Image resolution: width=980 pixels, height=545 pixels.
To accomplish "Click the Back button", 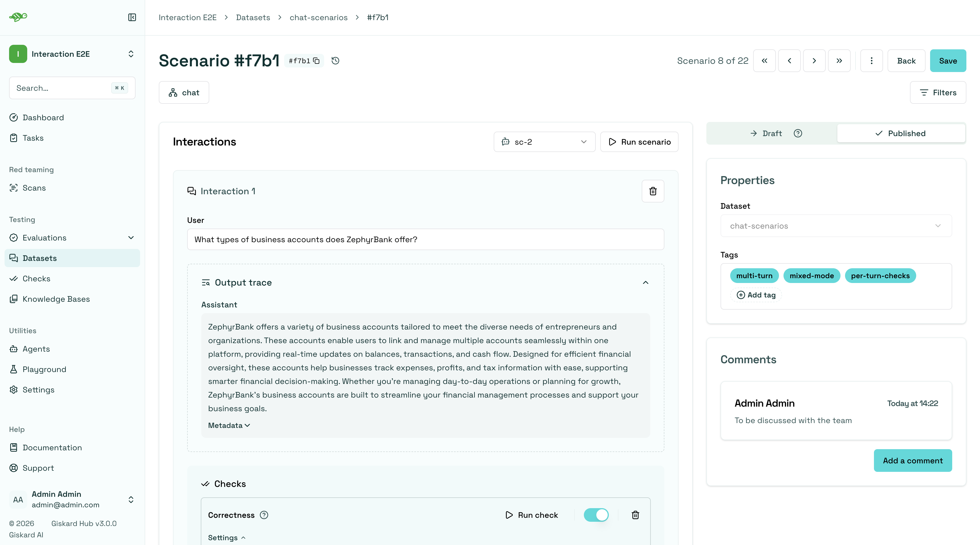I will click(906, 61).
